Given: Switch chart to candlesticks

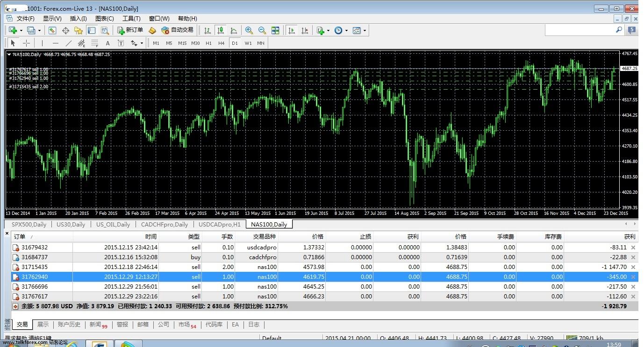Looking at the screenshot, I should 221,30.
